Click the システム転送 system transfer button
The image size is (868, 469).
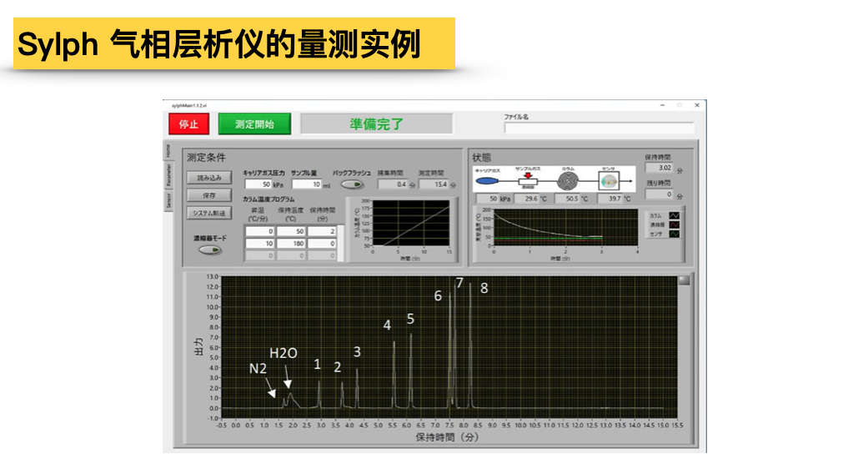pyautogui.click(x=208, y=213)
